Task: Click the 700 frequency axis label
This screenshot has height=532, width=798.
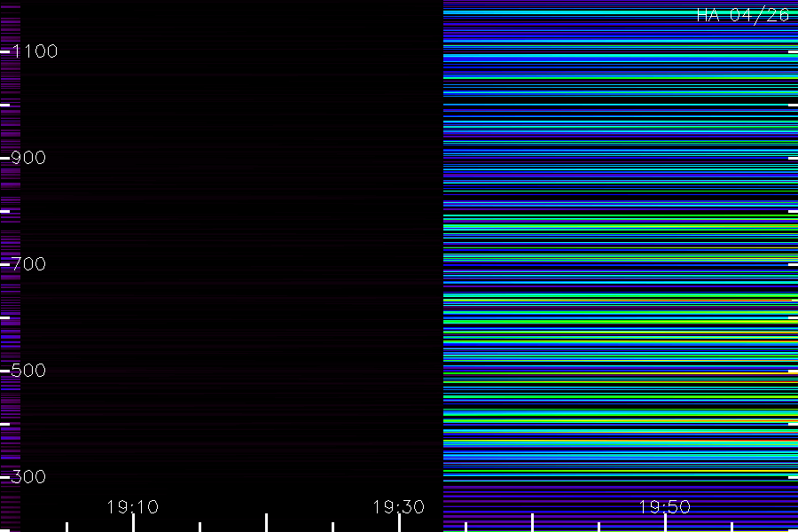Action: tap(28, 264)
